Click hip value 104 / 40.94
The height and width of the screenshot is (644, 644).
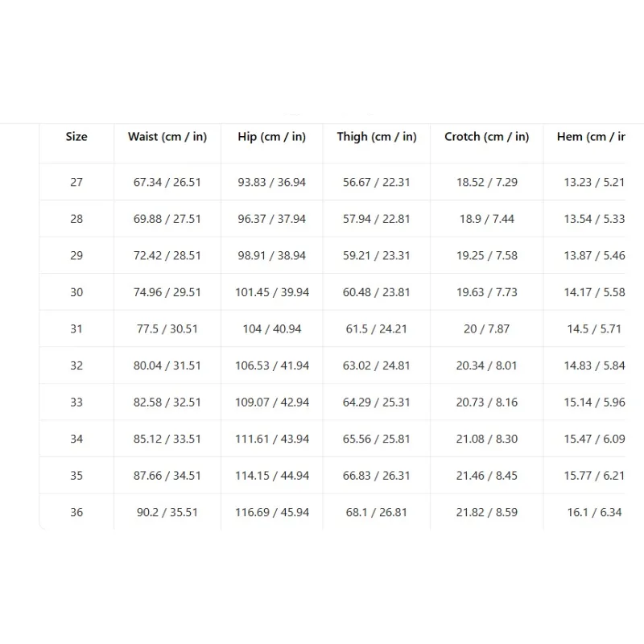coord(272,329)
